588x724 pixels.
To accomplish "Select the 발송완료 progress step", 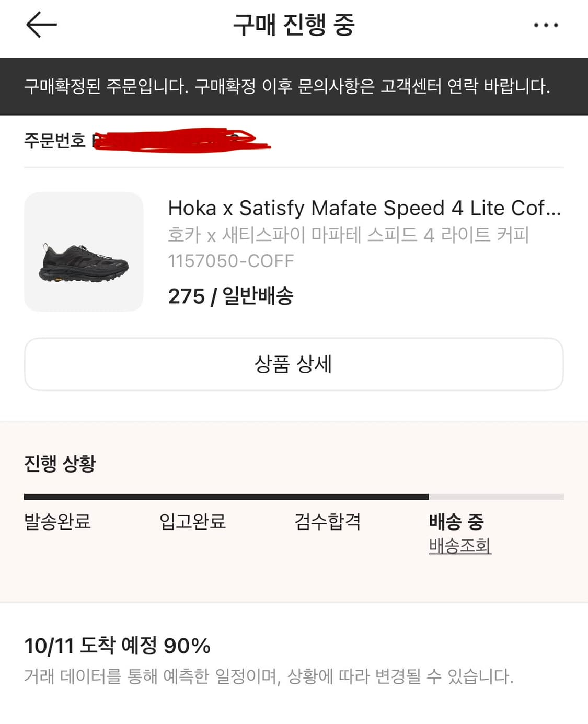I will tap(57, 521).
